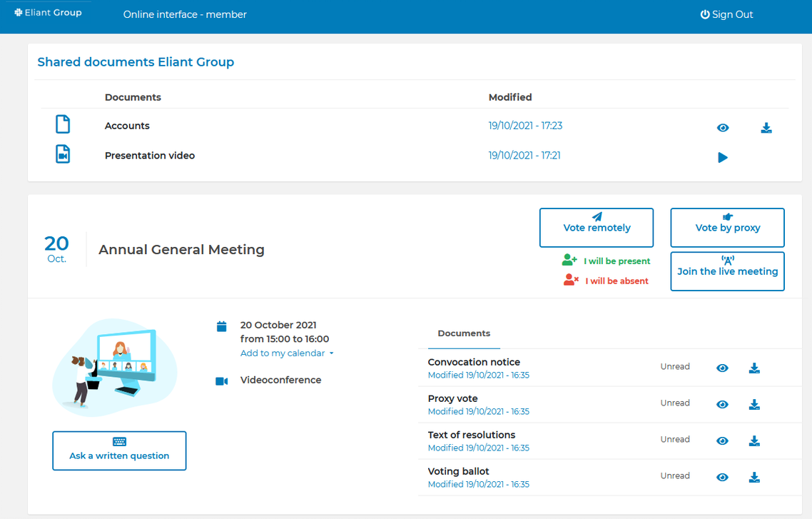View the Voting ballot document
Screen dimensions: 812x519
point(722,478)
